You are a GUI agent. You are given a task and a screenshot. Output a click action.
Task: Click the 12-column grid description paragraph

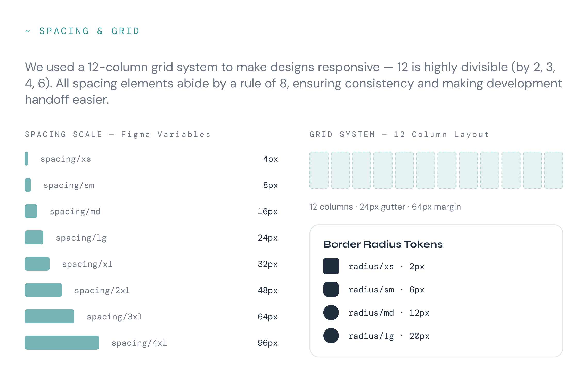click(x=293, y=83)
